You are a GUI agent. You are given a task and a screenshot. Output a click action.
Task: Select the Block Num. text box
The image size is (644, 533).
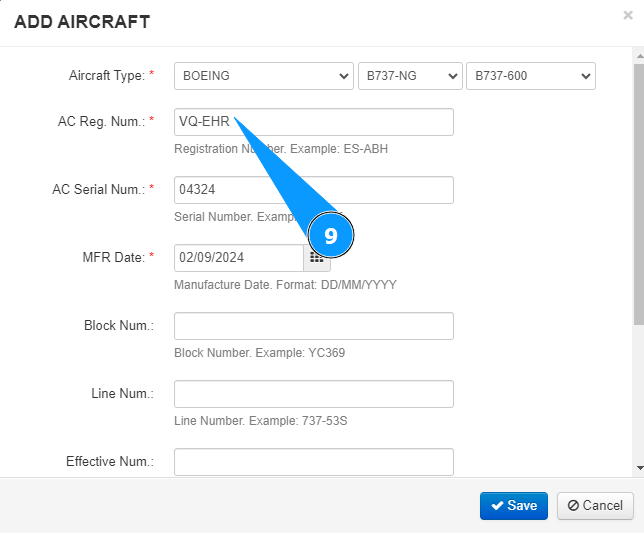click(313, 326)
